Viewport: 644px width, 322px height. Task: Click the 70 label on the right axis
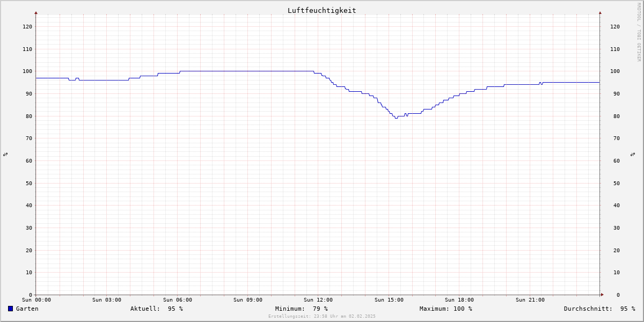(617, 138)
